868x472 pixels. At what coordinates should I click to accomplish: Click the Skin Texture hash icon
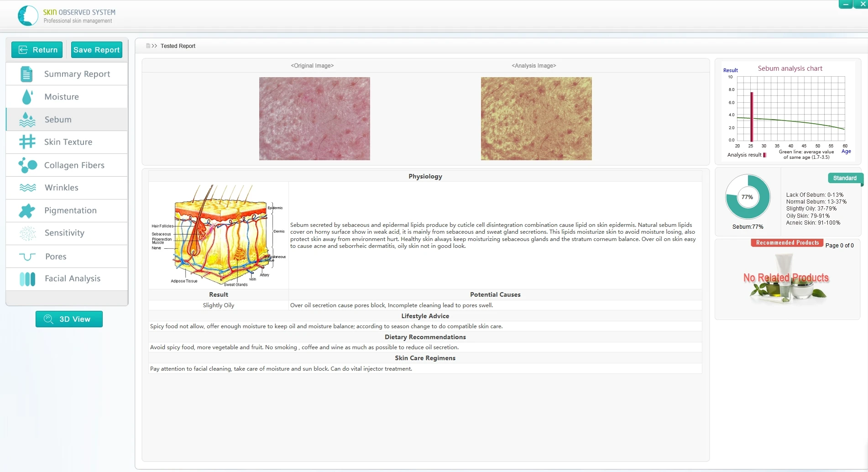pyautogui.click(x=27, y=142)
